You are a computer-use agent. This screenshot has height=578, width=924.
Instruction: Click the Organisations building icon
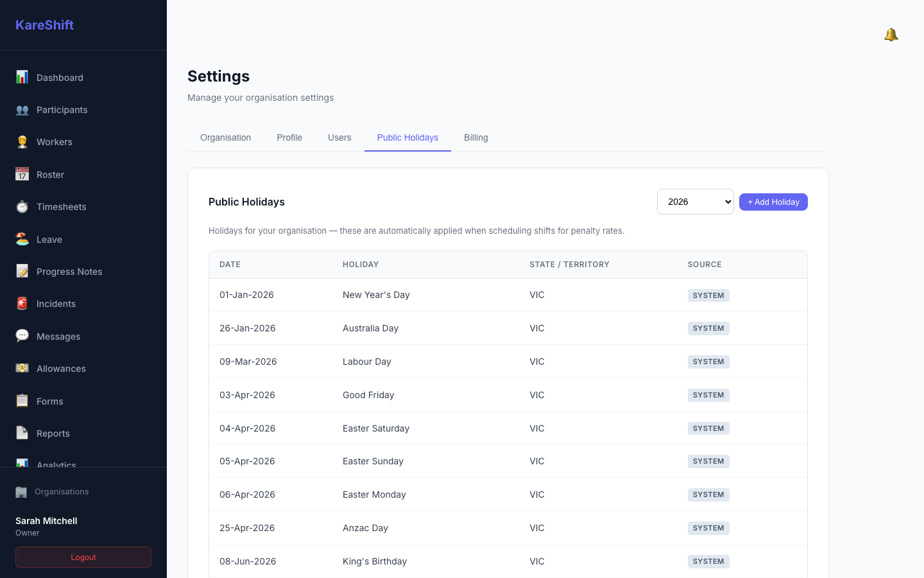pyautogui.click(x=21, y=492)
